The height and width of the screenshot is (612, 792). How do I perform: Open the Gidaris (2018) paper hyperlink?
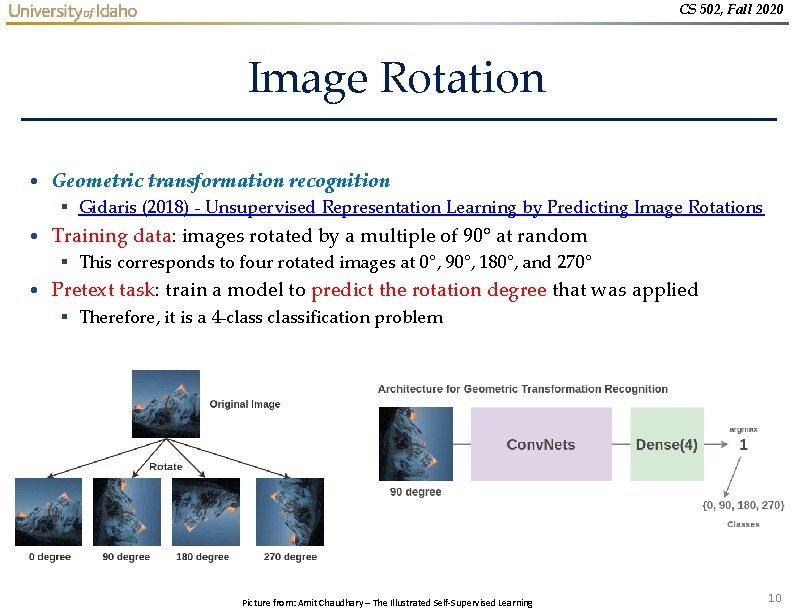pos(421,207)
